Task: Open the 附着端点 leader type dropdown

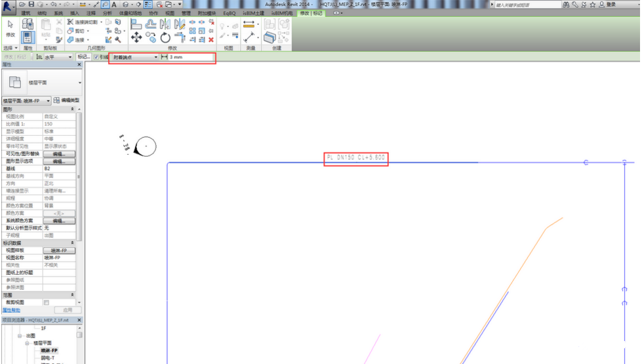Action: pyautogui.click(x=134, y=57)
